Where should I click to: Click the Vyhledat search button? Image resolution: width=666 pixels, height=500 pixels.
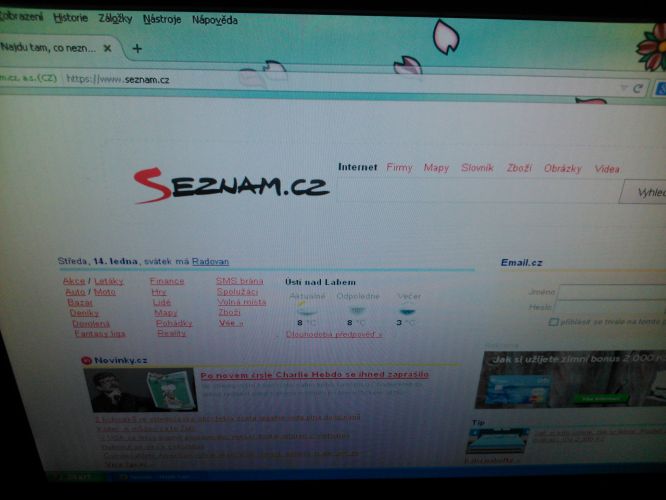coord(644,192)
